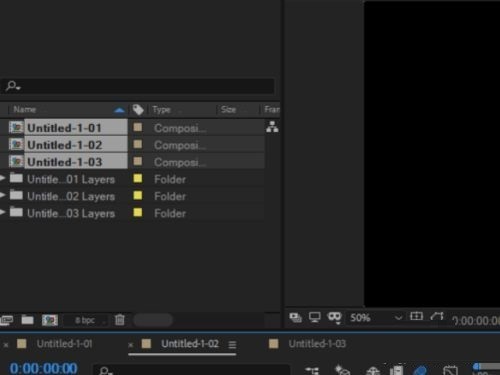This screenshot has width=500, height=375.
Task: Click the Interpret Footage icon in project panel
Action: pyautogui.click(x=6, y=320)
